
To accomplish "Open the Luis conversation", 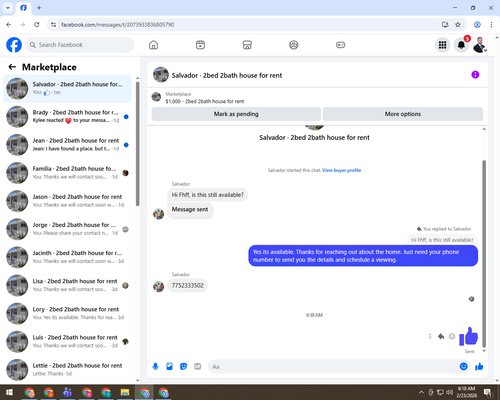I will click(67, 341).
